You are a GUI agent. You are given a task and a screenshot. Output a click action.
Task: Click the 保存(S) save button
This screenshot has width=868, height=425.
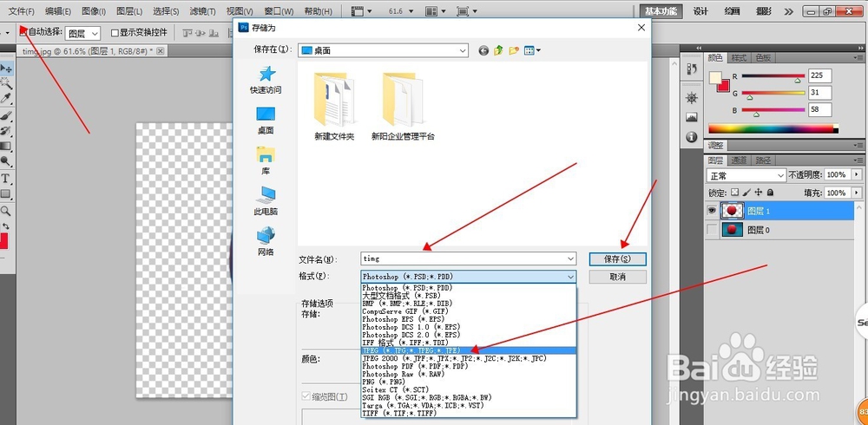point(617,258)
